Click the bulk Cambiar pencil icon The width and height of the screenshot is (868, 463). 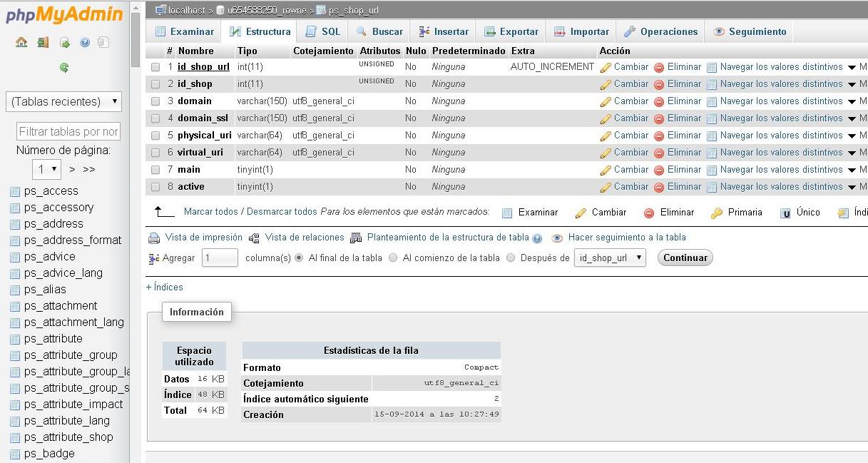[x=581, y=213]
